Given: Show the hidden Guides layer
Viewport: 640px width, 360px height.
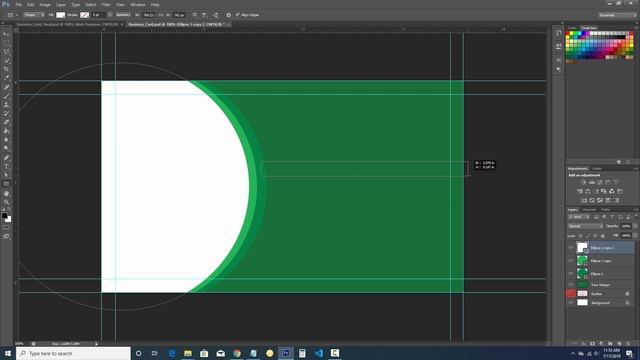Looking at the screenshot, I should tap(571, 293).
